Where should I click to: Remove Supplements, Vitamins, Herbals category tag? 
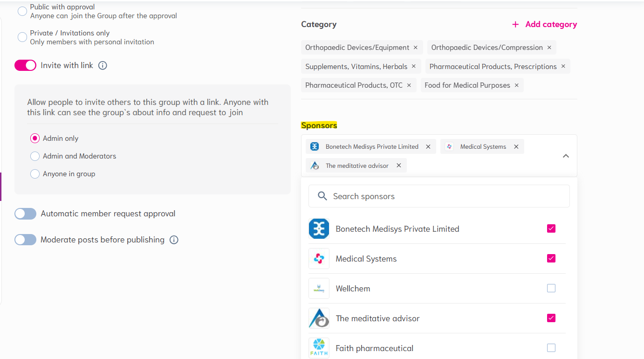[413, 67]
